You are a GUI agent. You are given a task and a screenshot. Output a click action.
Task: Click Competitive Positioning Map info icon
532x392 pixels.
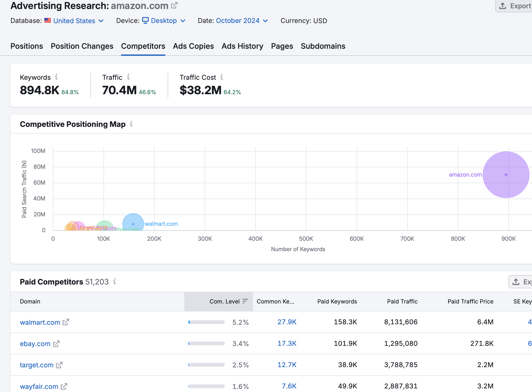pyautogui.click(x=131, y=124)
